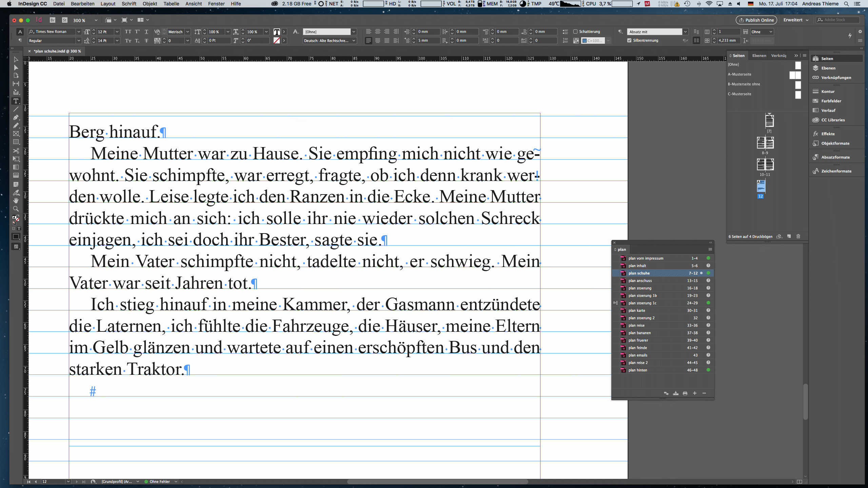
Task: Switch to paragraph formatting controls
Action: click(20, 40)
